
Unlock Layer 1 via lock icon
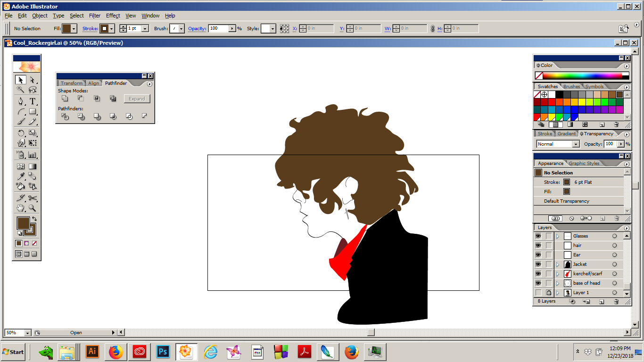(x=549, y=293)
